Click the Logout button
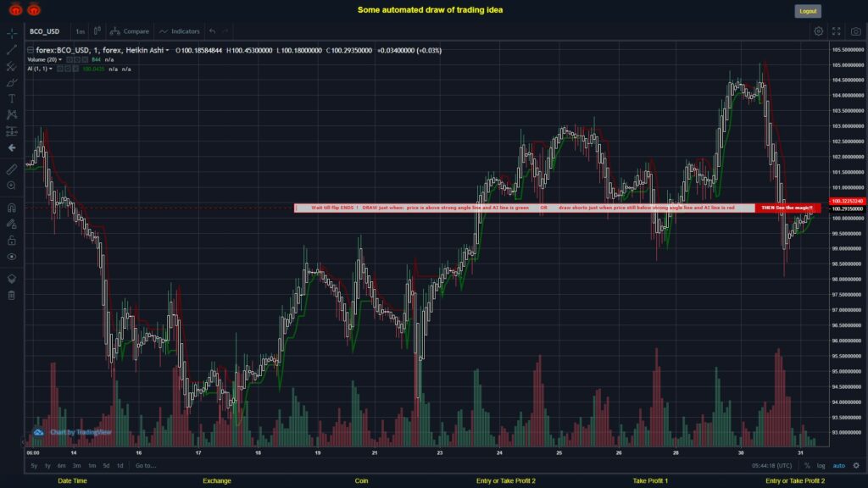This screenshot has height=488, width=868. pos(808,11)
